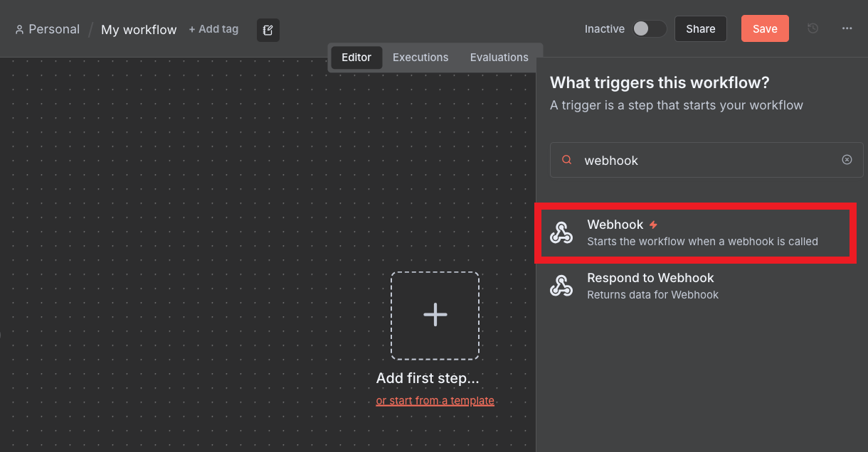Save the workflow
Screen dimensions: 868x452
pos(765,28)
